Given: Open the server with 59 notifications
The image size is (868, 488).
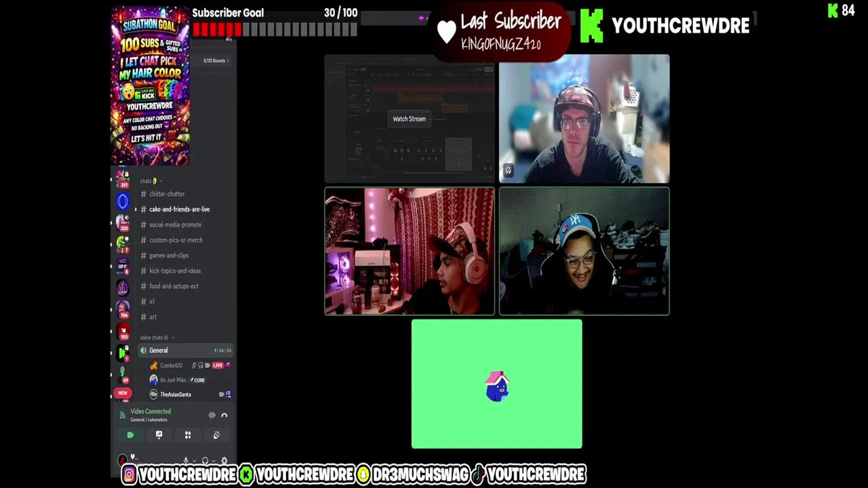Looking at the screenshot, I should pos(122,375).
